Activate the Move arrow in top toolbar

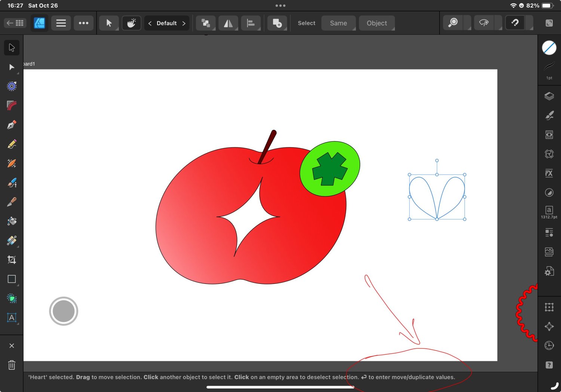pos(109,23)
